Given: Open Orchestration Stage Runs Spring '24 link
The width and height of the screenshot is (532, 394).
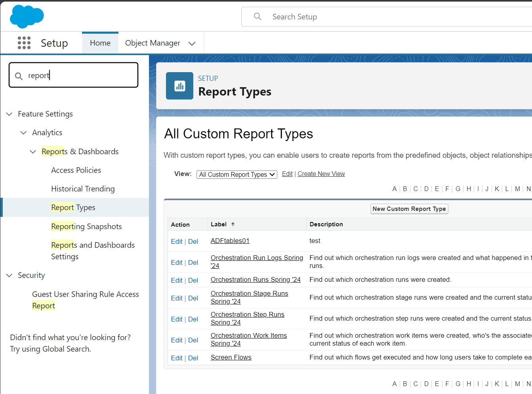Looking at the screenshot, I should (x=250, y=297).
